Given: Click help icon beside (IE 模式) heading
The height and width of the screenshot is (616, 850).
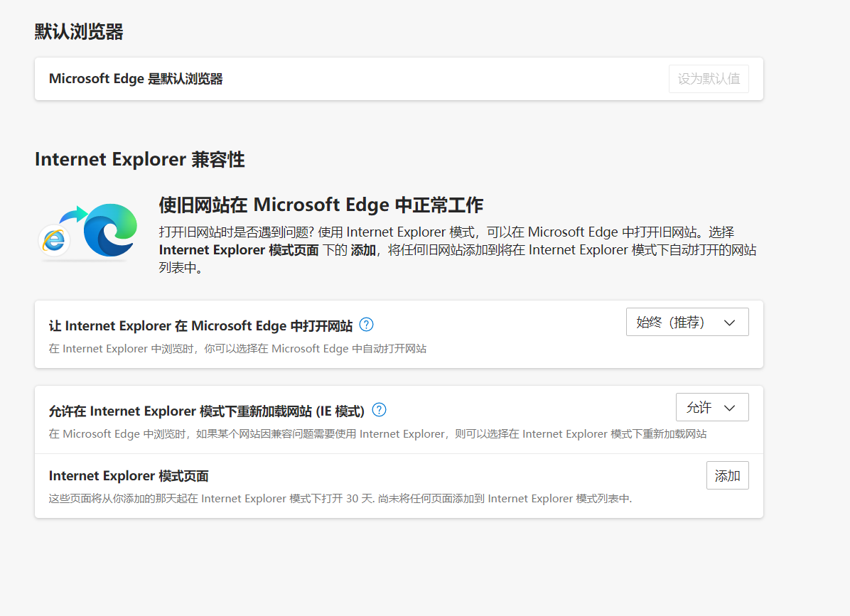Looking at the screenshot, I should coord(380,410).
